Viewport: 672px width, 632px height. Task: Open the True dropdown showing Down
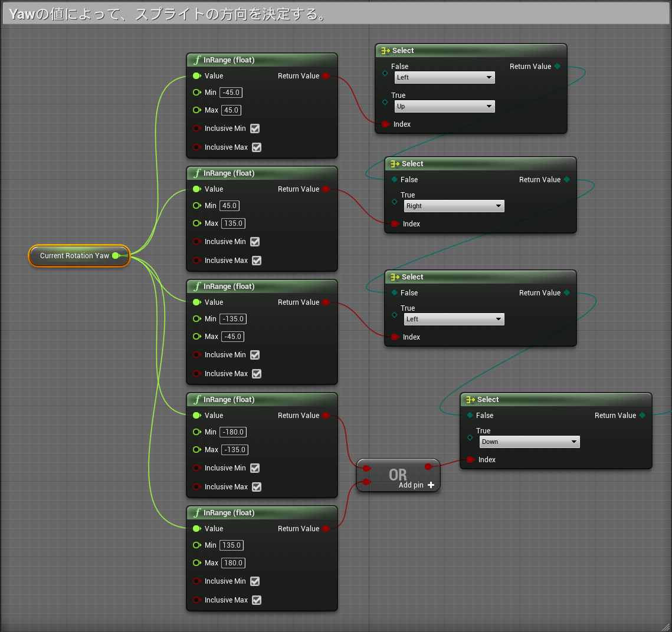(x=529, y=442)
